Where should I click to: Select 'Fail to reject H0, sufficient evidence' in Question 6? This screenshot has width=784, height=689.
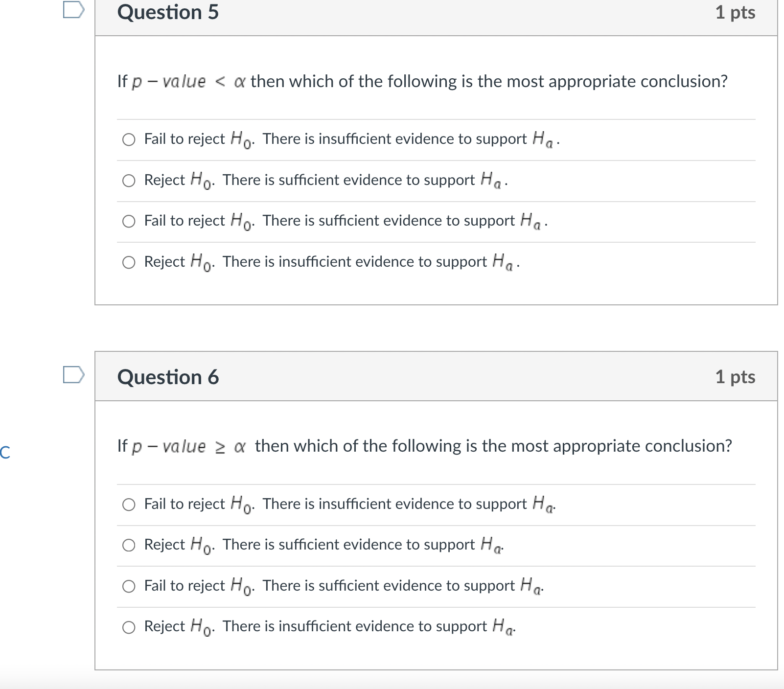point(128,586)
